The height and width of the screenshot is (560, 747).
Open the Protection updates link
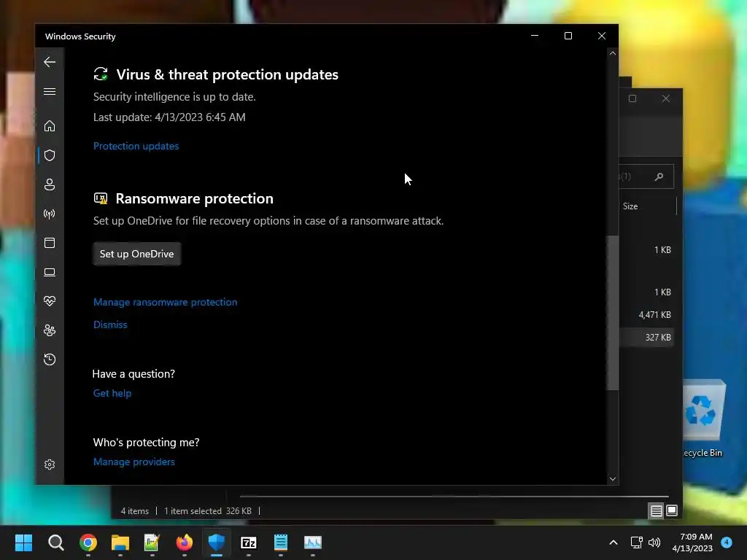136,146
